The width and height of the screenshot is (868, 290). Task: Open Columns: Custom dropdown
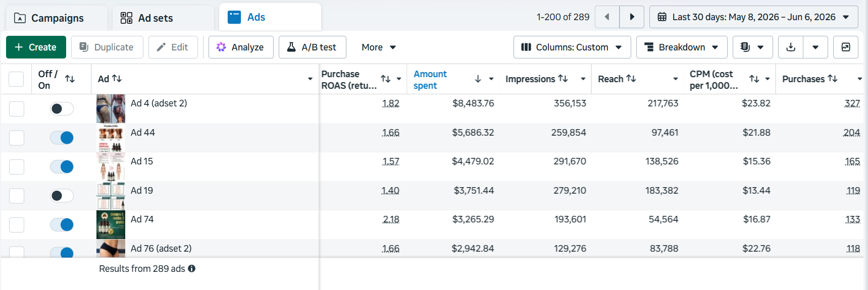click(x=572, y=47)
